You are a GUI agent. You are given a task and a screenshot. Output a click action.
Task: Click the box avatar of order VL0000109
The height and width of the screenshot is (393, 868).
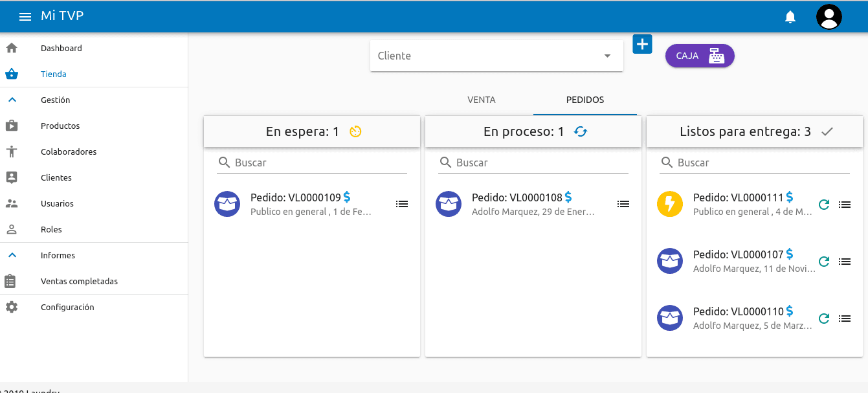coord(227,204)
